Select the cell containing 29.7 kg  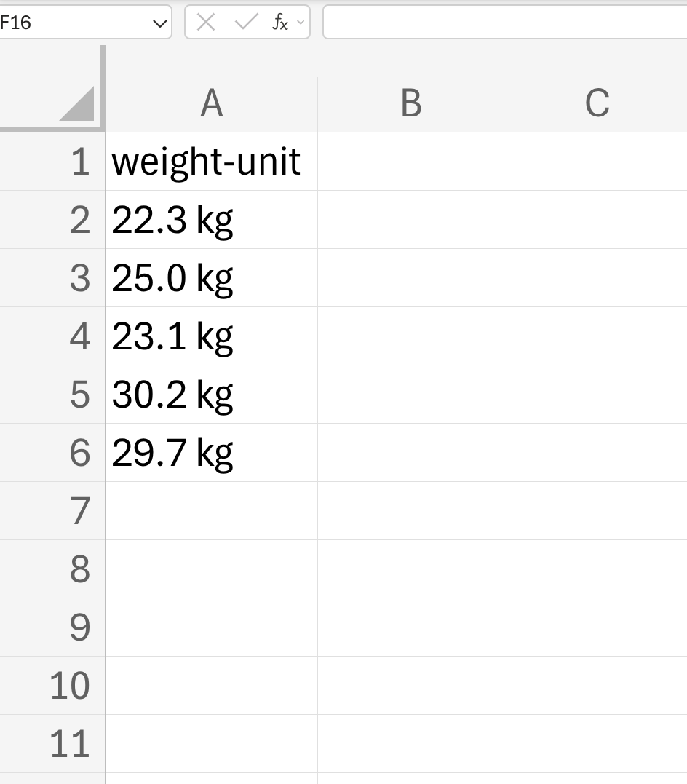[212, 453]
